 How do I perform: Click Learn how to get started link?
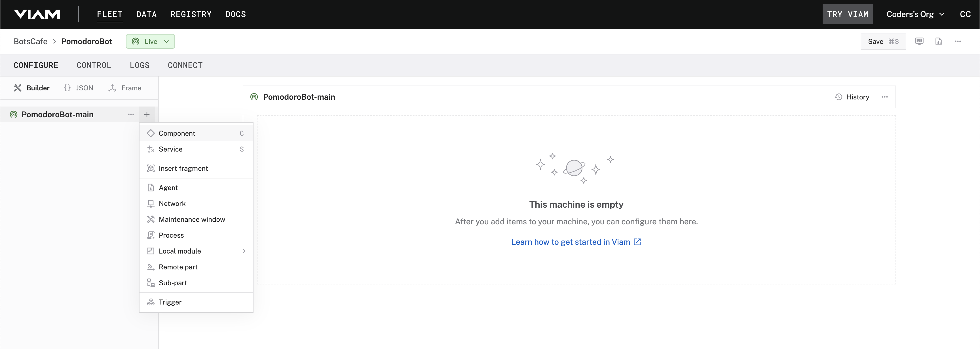coord(576,242)
